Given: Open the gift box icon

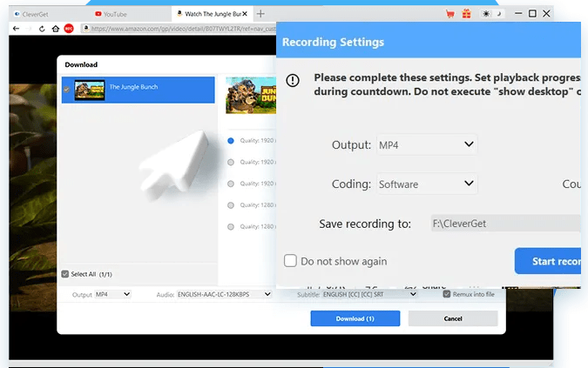Looking at the screenshot, I should (466, 14).
